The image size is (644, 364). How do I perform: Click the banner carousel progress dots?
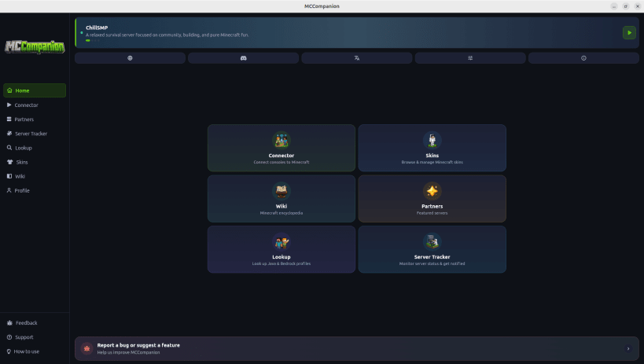(x=93, y=40)
